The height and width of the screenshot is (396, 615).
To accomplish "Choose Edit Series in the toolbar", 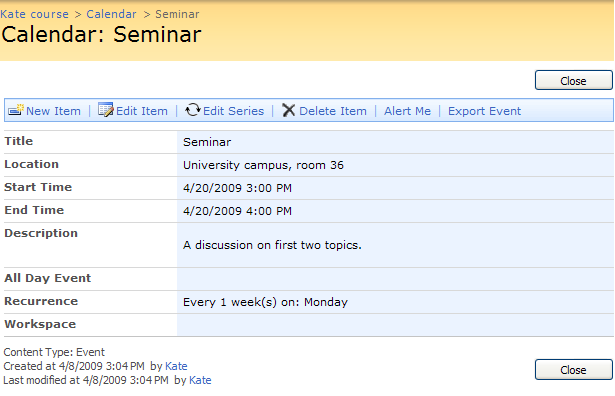I will (x=233, y=111).
